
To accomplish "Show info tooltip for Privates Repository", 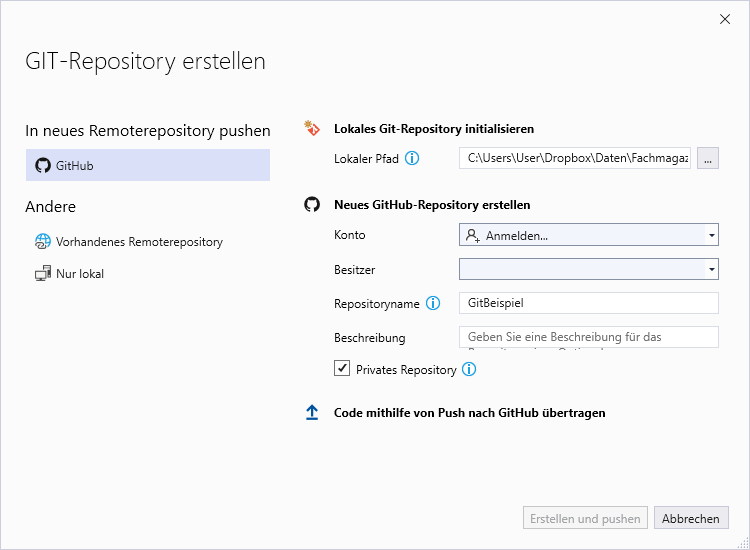I will (469, 369).
